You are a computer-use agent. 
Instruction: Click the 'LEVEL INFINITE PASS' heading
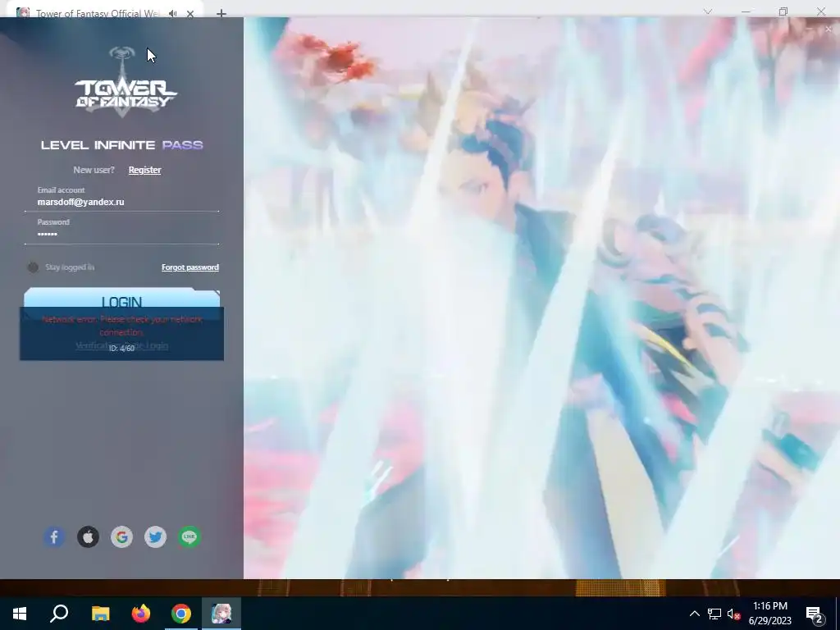(121, 145)
